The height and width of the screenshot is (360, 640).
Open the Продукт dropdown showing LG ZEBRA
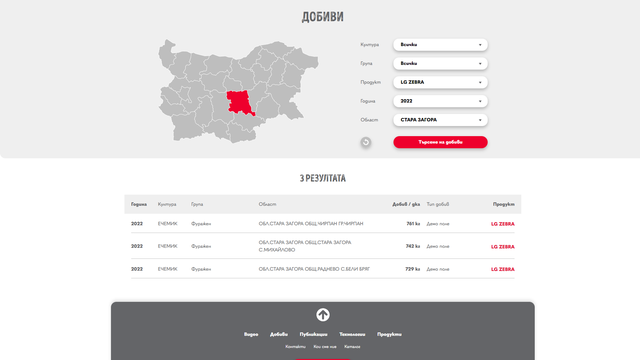tap(440, 82)
